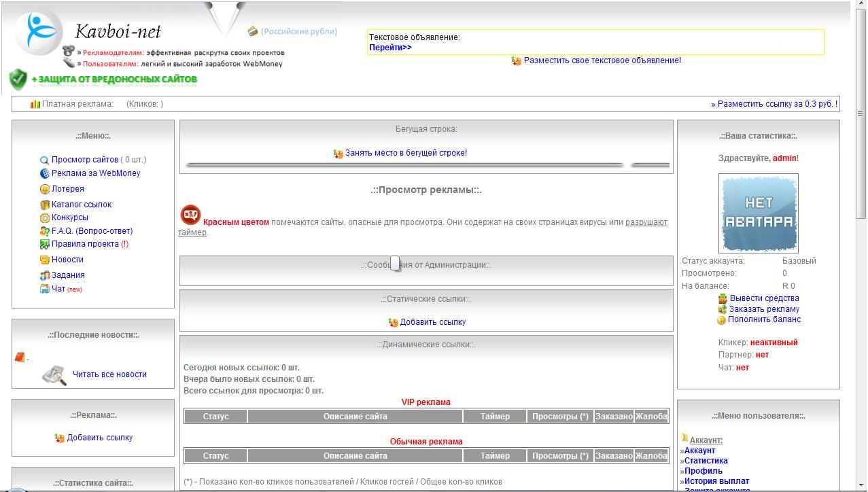Click admin username in greeting

point(784,158)
